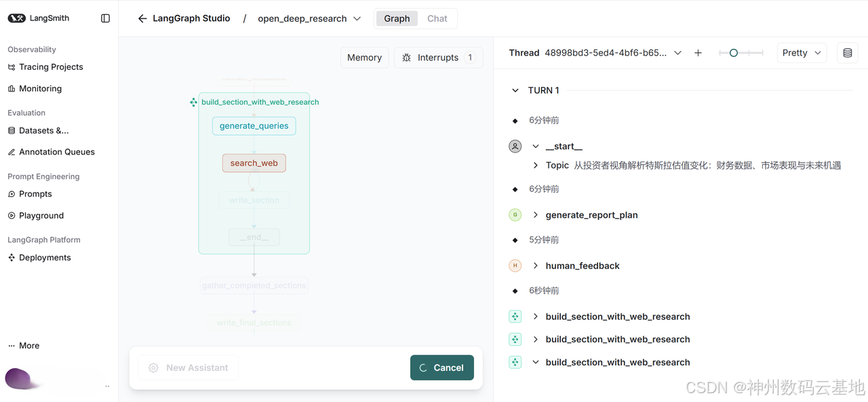
Task: Collapse the sidebar panel icon
Action: point(105,18)
